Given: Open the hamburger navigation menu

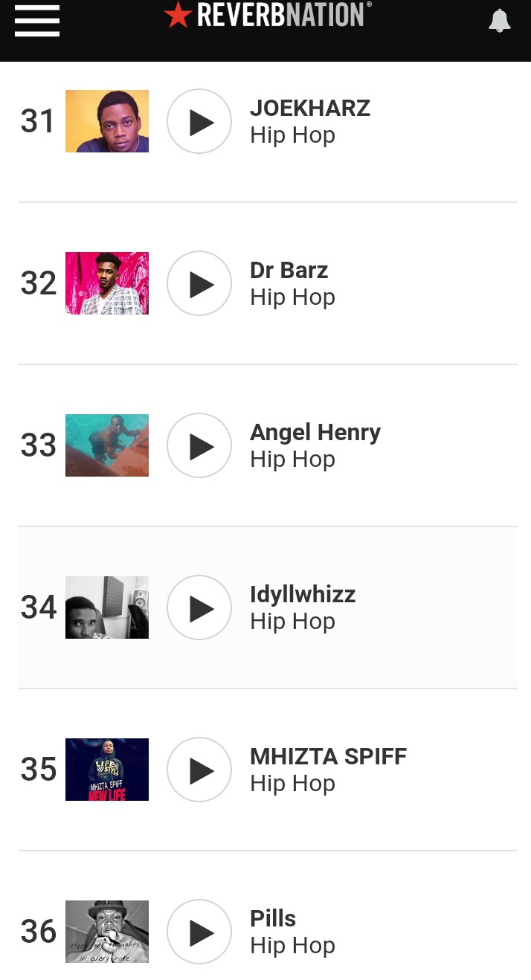Looking at the screenshot, I should pos(37,20).
